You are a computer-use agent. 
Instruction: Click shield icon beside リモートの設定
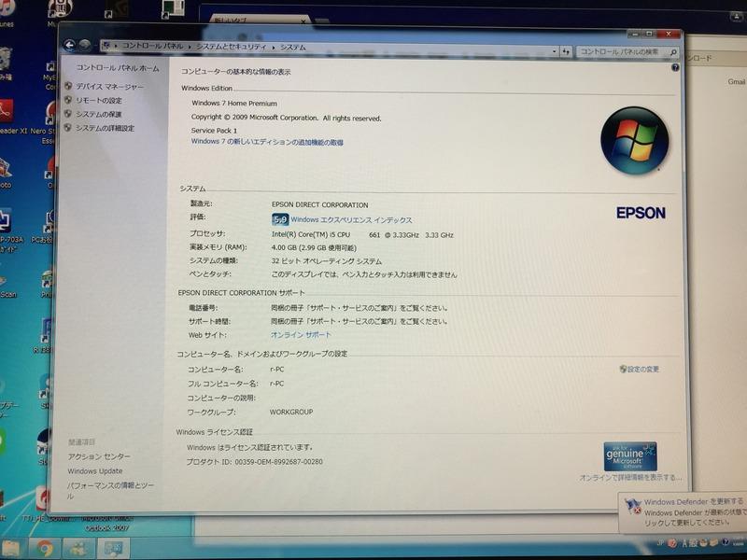click(x=68, y=100)
